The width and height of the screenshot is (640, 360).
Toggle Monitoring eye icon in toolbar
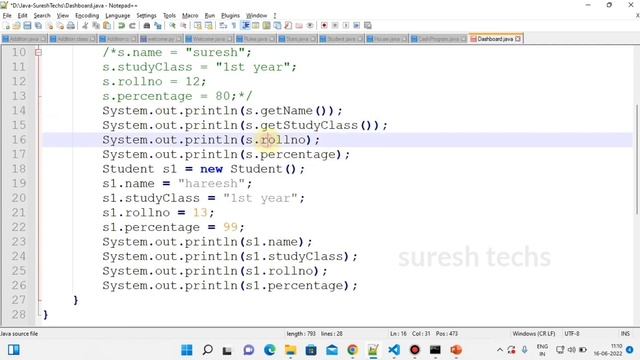(310, 26)
